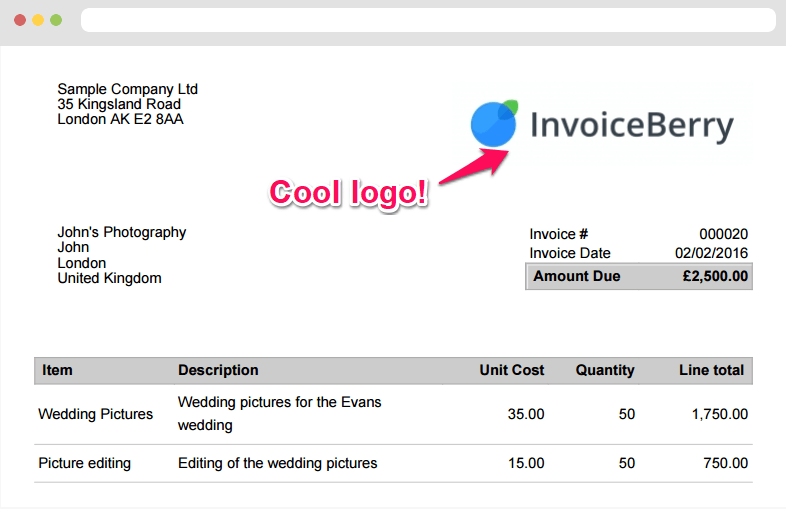The height and width of the screenshot is (509, 786).
Task: Click the 'Invoice #' label
Action: tap(558, 234)
